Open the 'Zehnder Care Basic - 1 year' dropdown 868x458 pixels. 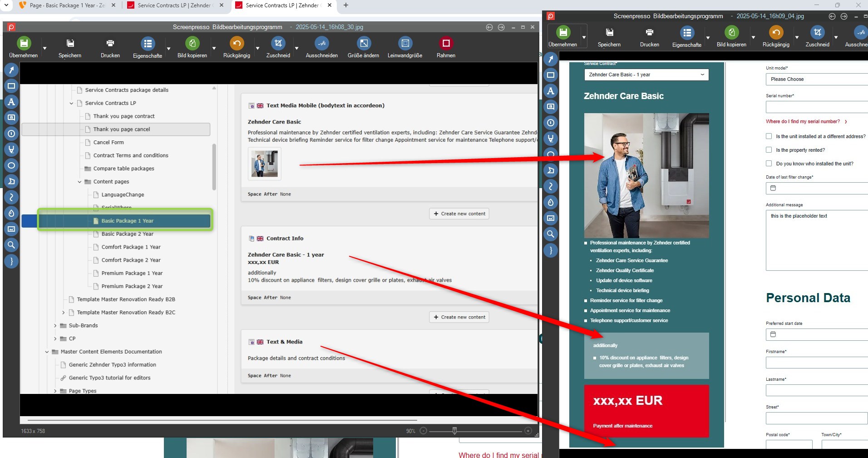coord(646,75)
